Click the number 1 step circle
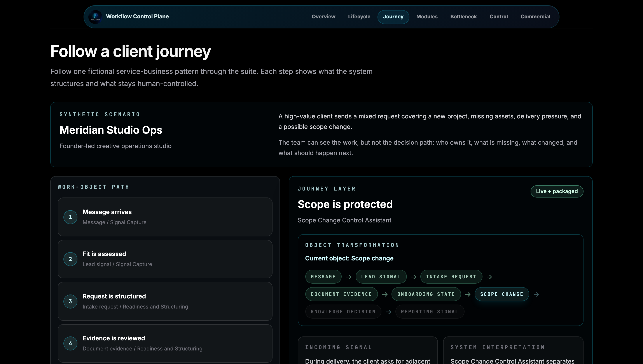Viewport: 643px width, 364px height. (x=70, y=217)
